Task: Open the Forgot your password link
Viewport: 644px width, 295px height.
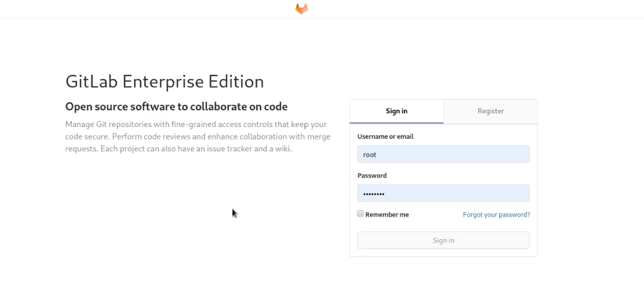Action: [496, 215]
